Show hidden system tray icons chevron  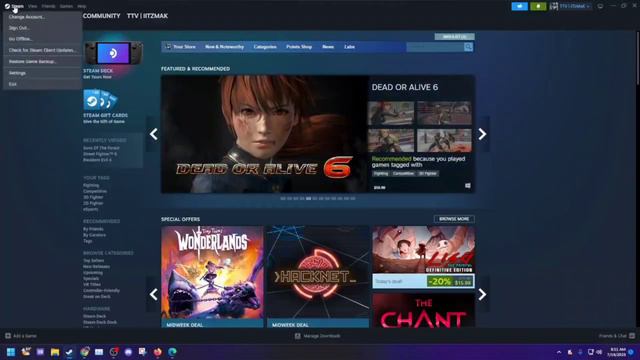(559, 352)
